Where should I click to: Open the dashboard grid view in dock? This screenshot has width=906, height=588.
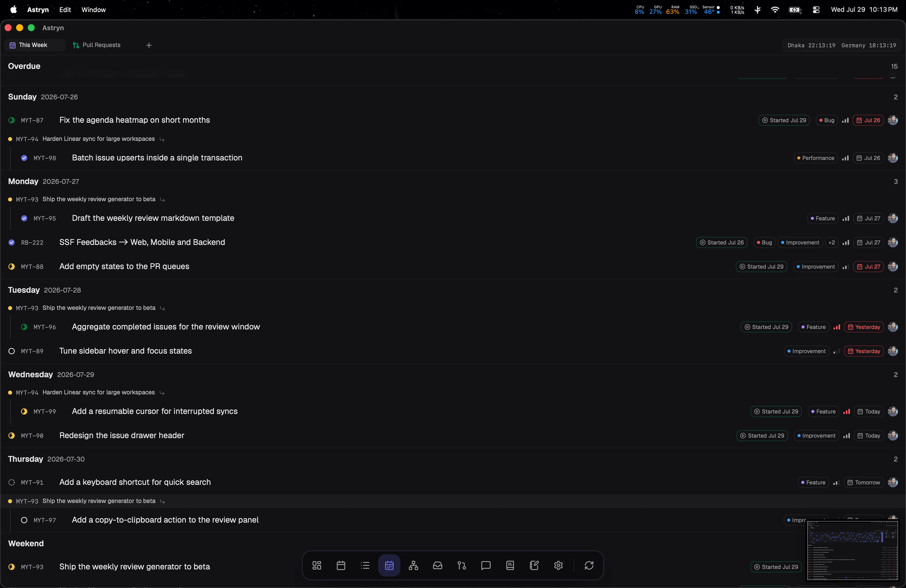317,565
